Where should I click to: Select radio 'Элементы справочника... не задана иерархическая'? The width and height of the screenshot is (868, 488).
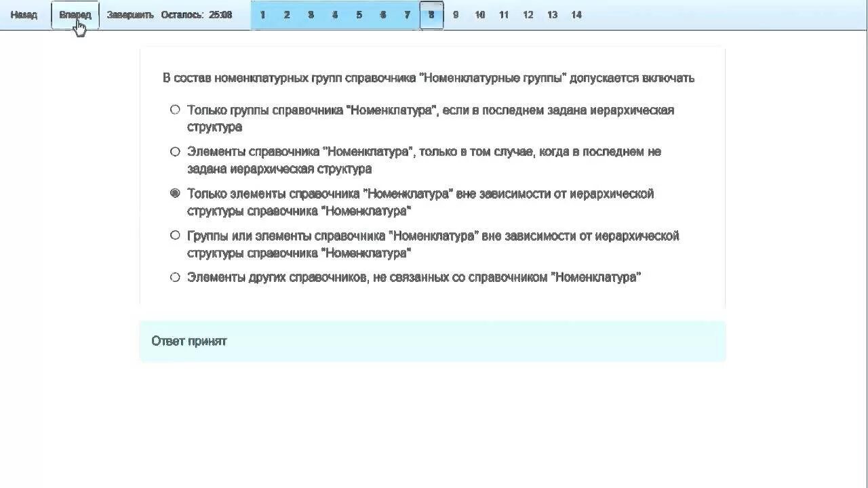click(175, 151)
